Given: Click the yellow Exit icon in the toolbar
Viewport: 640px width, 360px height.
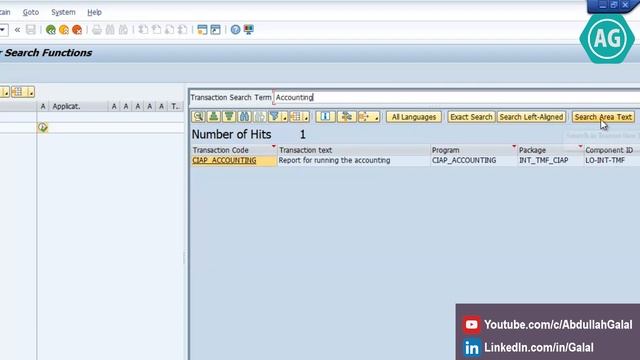Looking at the screenshot, I should [64, 29].
